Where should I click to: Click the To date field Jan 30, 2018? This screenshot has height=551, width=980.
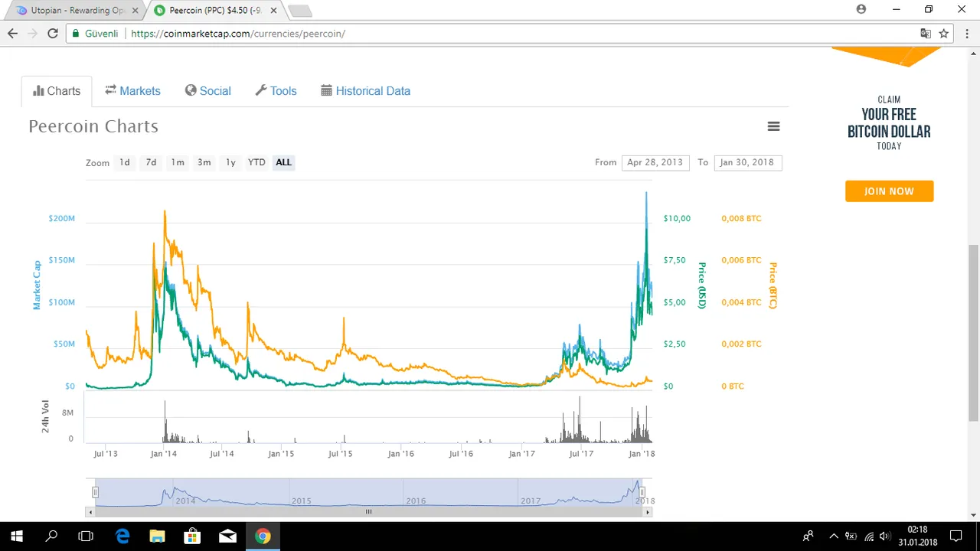coord(748,162)
